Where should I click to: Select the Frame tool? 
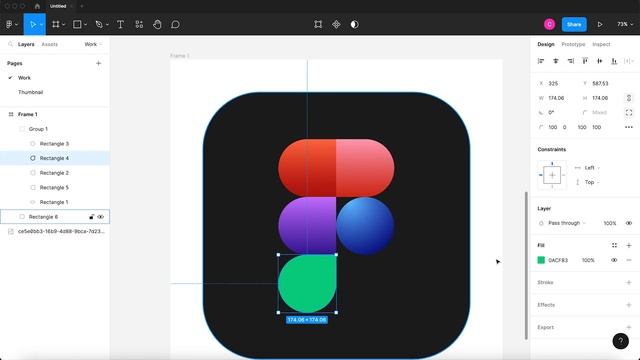point(56,24)
